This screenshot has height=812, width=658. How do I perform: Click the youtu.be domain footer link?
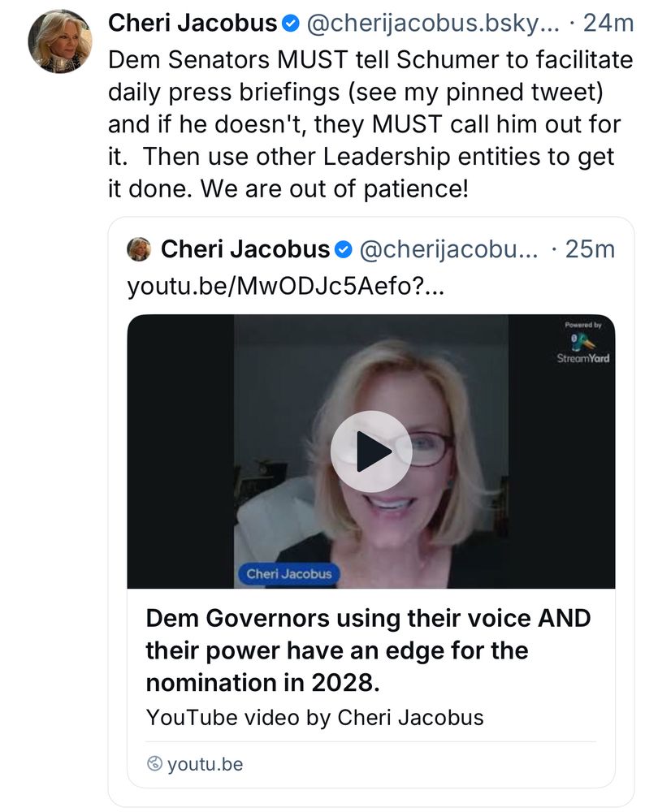click(x=205, y=764)
